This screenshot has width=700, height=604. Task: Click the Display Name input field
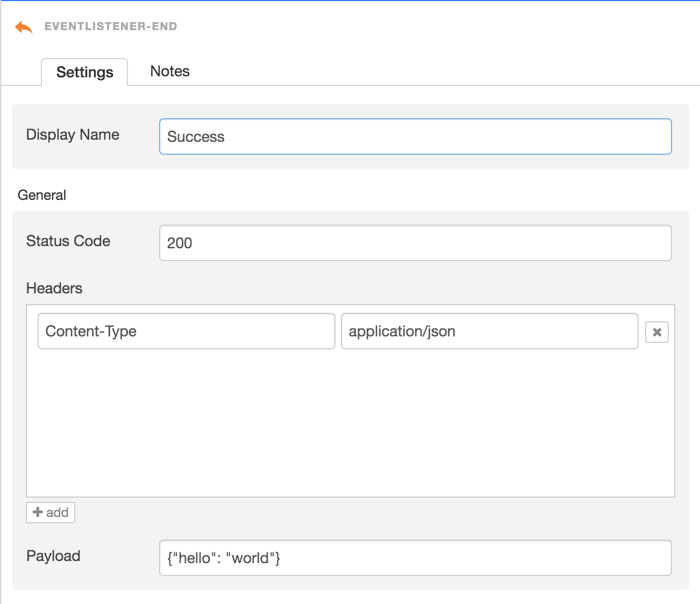click(x=415, y=136)
